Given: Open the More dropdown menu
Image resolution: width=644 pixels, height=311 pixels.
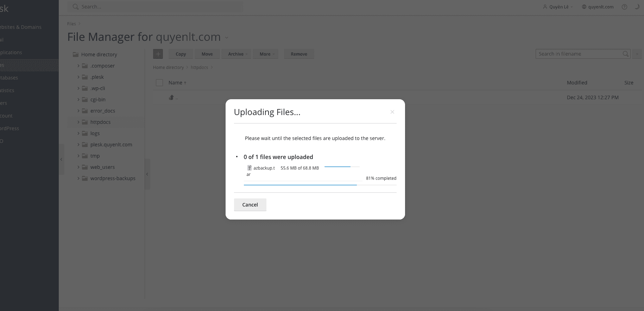Looking at the screenshot, I should coord(267,54).
